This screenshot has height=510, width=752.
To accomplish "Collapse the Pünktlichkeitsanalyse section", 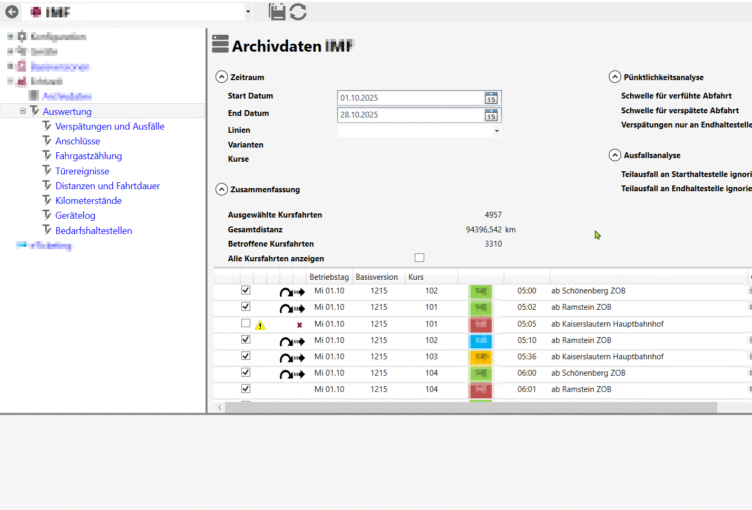I will [x=614, y=77].
